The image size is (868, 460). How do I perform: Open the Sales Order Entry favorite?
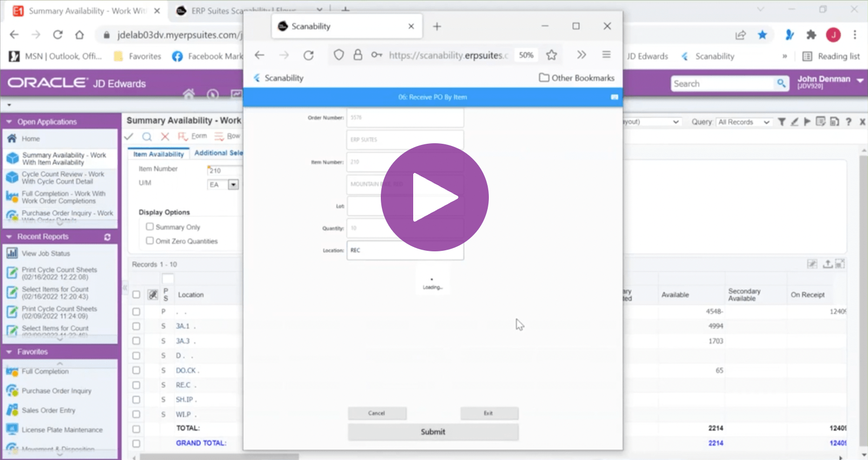pyautogui.click(x=49, y=410)
